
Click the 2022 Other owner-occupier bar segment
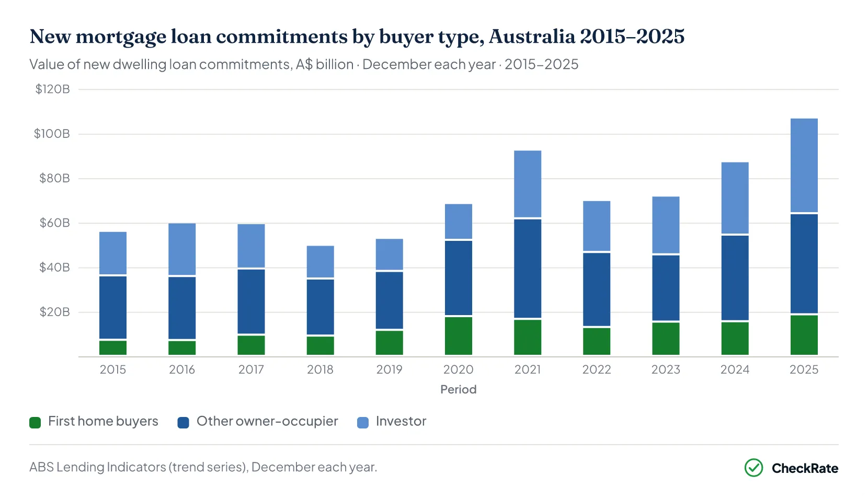597,289
